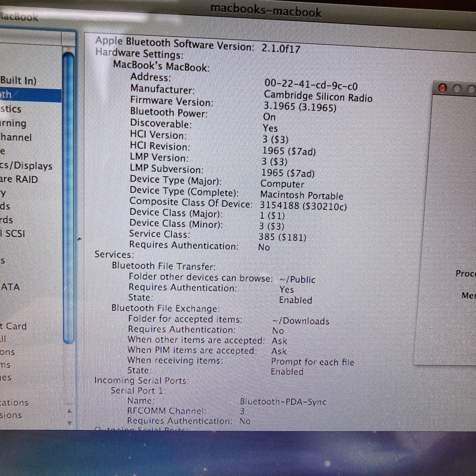Select the Extensions sidebar entry
This screenshot has width=476, height=476.
(x=11, y=415)
